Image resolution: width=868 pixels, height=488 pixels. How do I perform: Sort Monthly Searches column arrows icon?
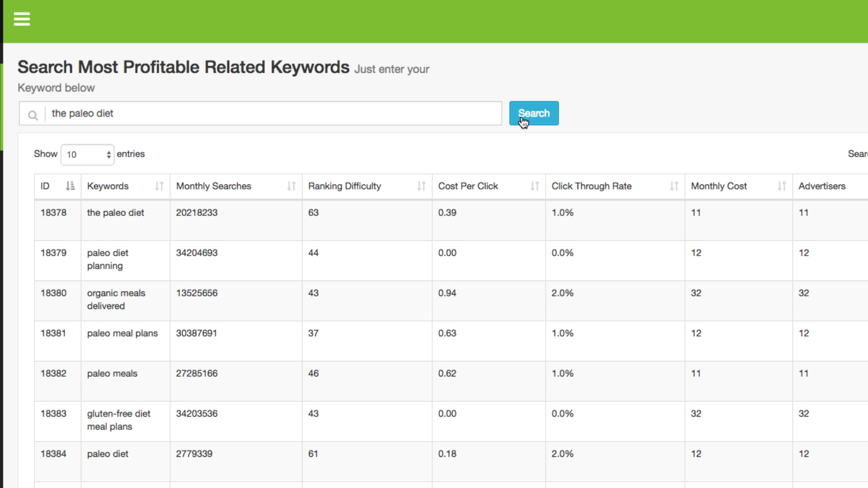tap(292, 186)
